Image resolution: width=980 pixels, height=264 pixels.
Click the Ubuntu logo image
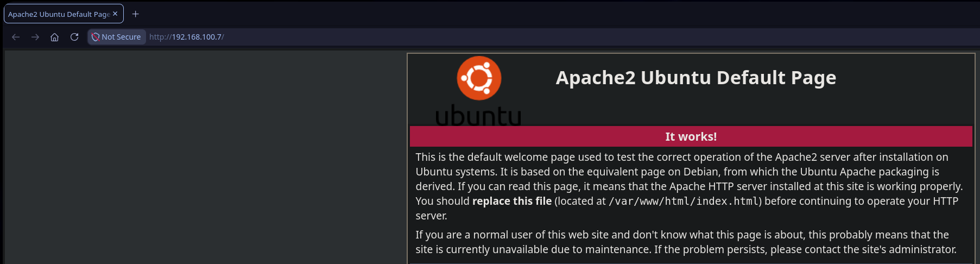pos(478,91)
